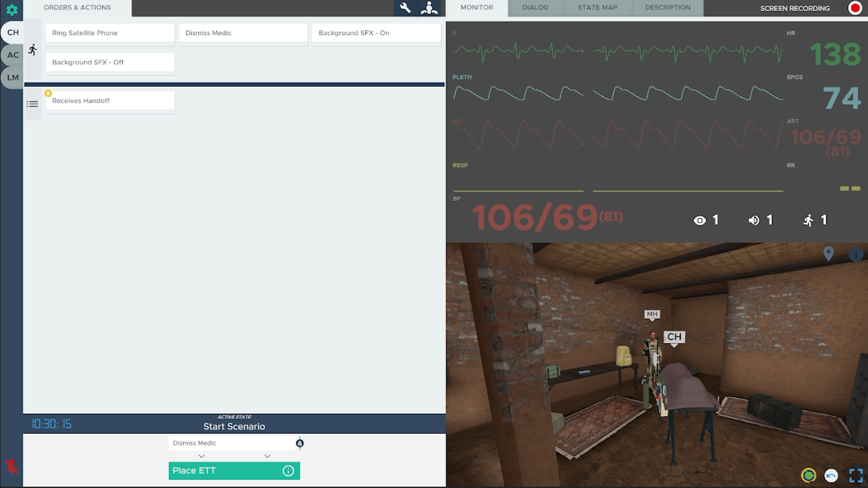Viewport: 868px width, 488px height.
Task: Open the Dialog tab
Action: [x=535, y=8]
